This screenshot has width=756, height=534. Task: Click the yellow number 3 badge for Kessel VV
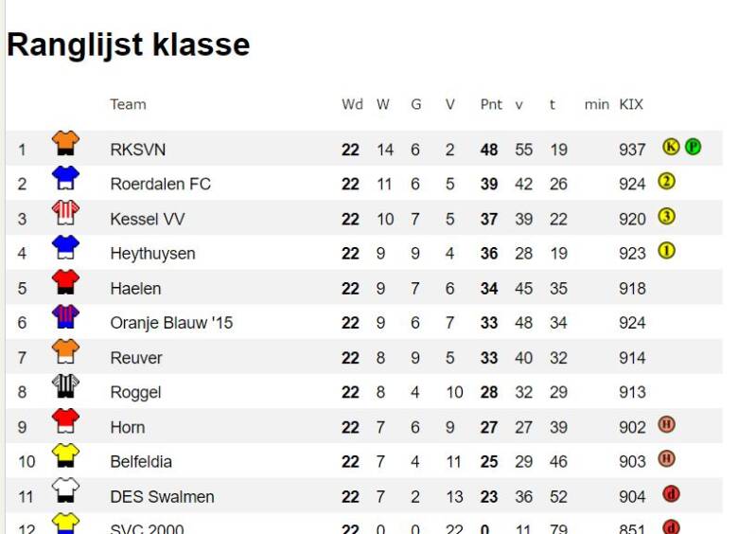666,217
